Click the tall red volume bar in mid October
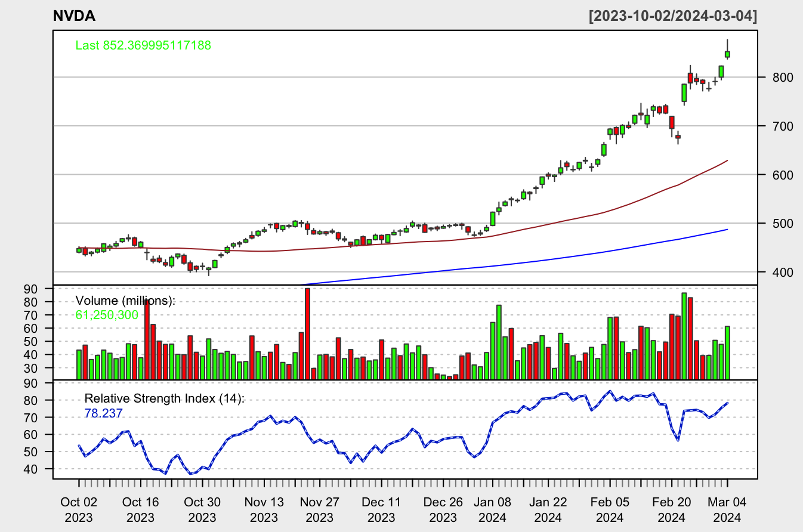Screen dimensions: 803x532 point(147,340)
